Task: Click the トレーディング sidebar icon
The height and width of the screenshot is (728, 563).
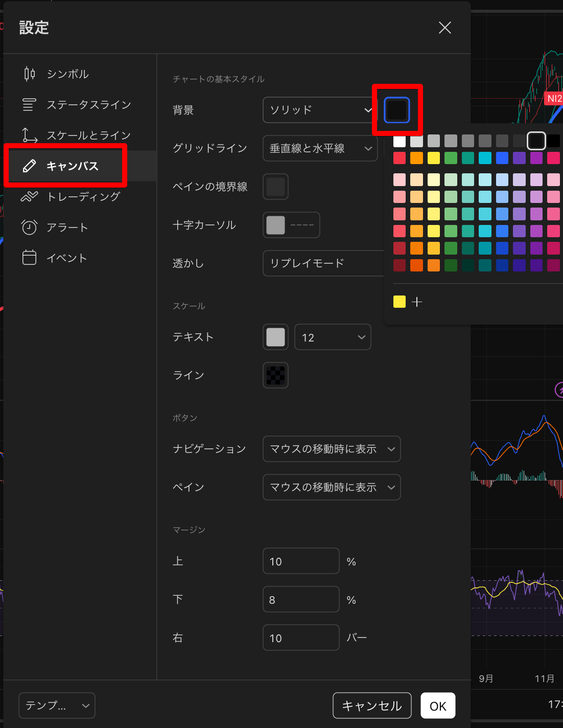Action: [x=30, y=197]
